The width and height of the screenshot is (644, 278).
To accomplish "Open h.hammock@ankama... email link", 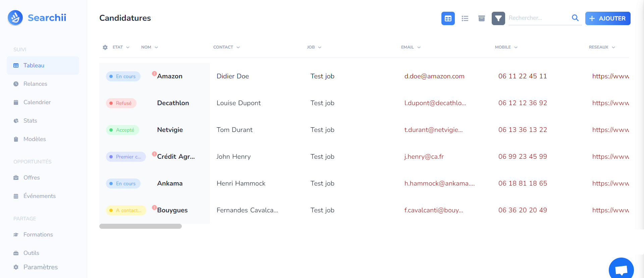I will 440,184.
